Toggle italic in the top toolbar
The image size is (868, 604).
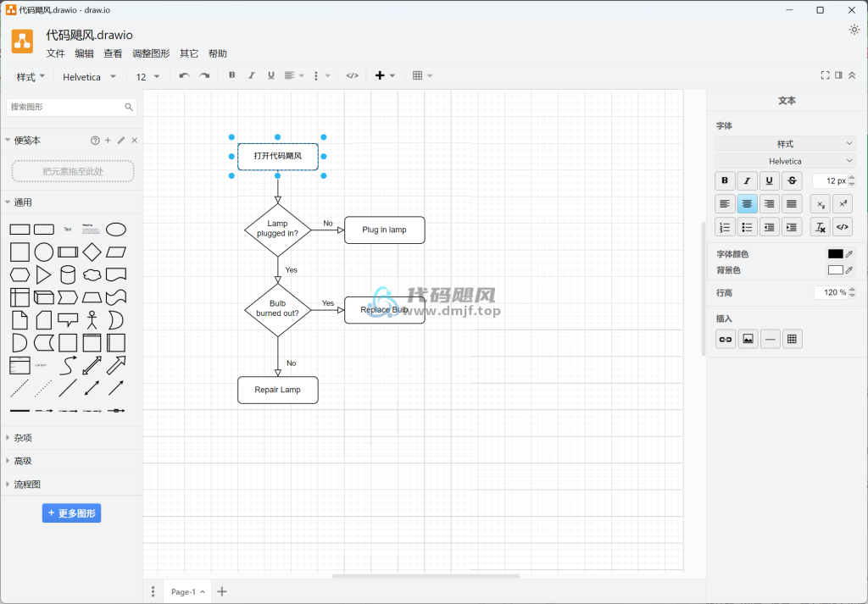coord(251,75)
